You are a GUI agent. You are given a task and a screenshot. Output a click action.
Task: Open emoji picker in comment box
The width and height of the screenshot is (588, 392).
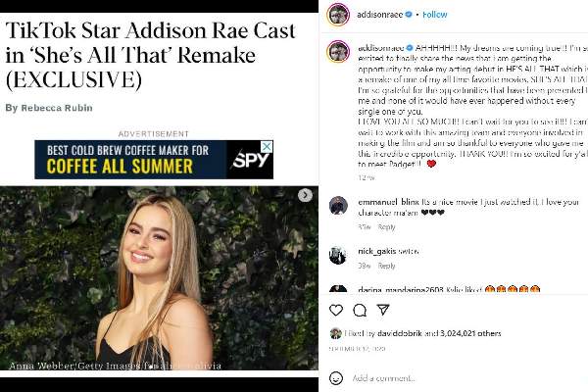(x=336, y=377)
